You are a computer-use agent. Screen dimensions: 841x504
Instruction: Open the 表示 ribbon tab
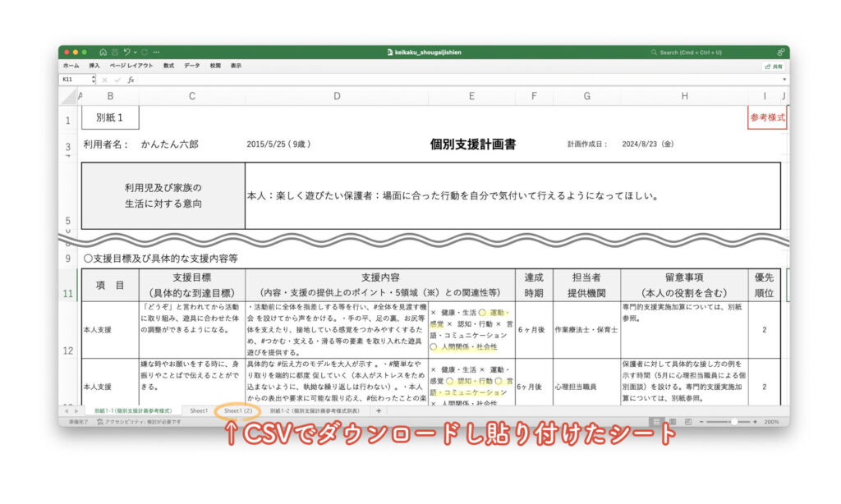tap(236, 66)
